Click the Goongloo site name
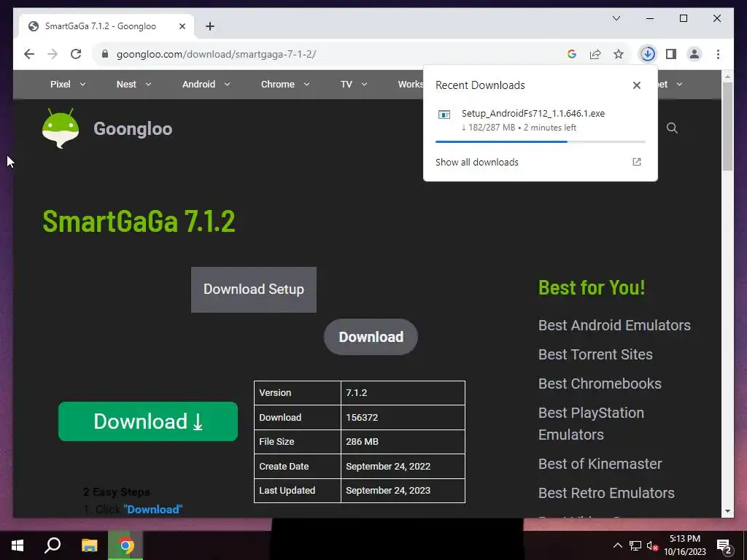The width and height of the screenshot is (747, 560). pyautogui.click(x=133, y=128)
